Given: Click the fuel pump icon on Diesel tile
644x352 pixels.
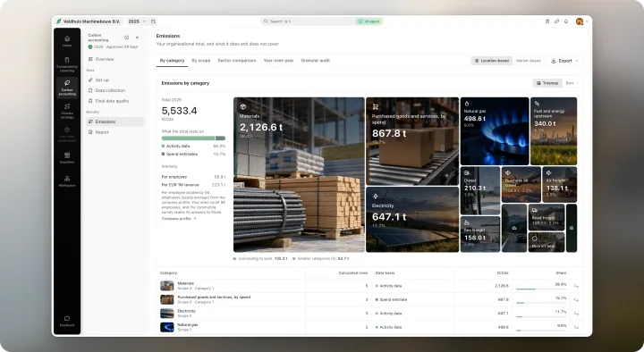Looking at the screenshot, I should [x=467, y=173].
